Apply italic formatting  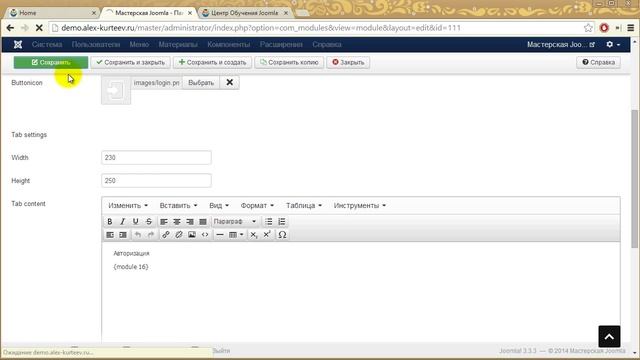tap(122, 222)
